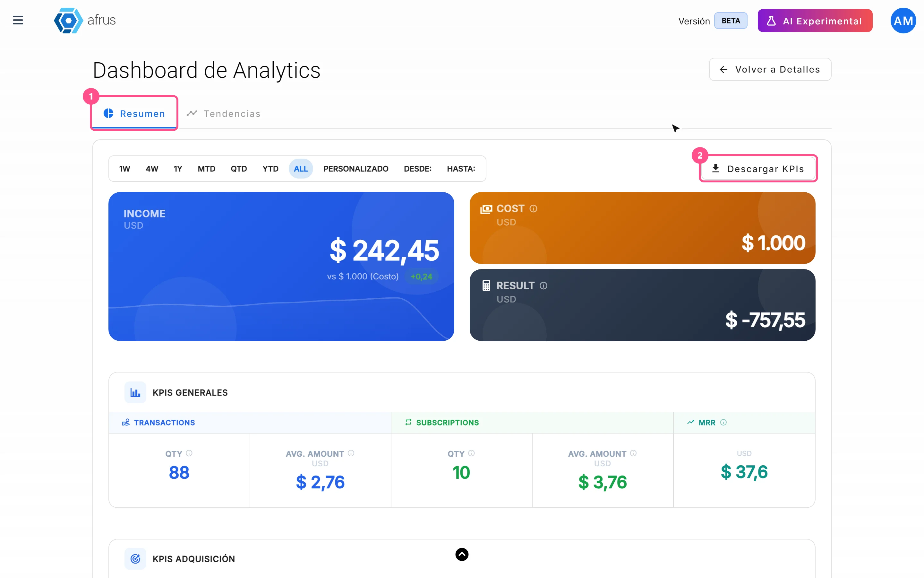The image size is (924, 578).
Task: Click the afrus logo
Action: click(85, 20)
